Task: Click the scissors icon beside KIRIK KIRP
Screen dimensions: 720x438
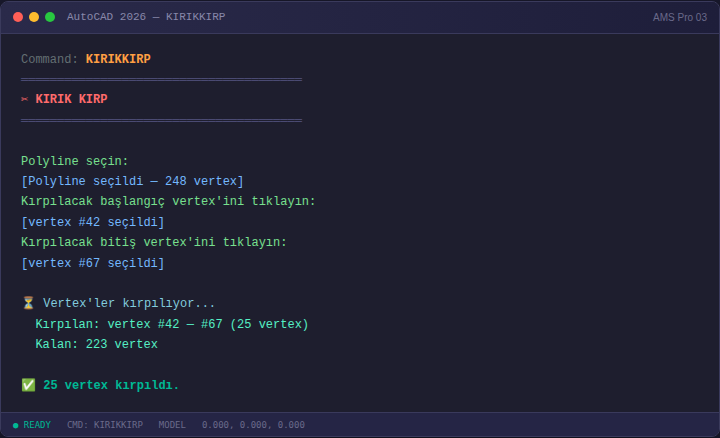Action: 25,99
